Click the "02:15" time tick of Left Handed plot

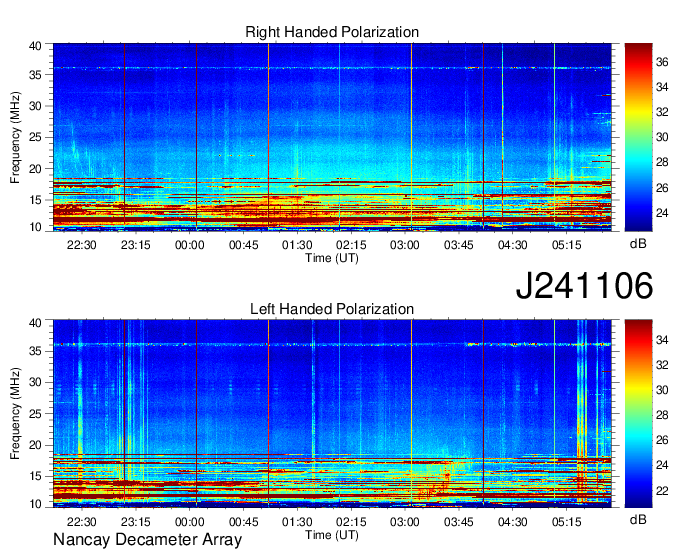coord(351,522)
